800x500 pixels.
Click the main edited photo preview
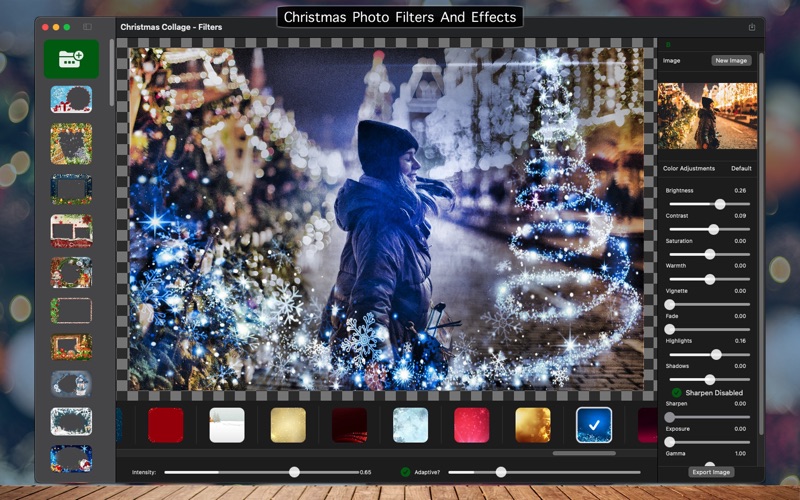(386, 219)
